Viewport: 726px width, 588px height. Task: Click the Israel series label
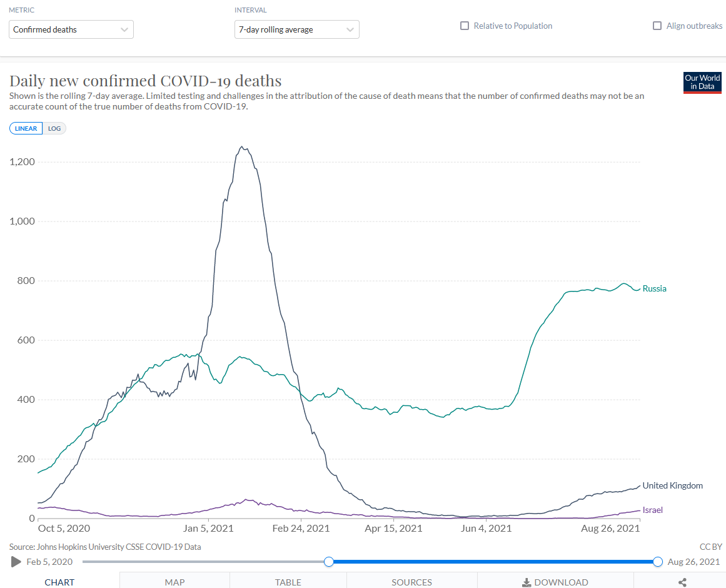click(x=652, y=510)
